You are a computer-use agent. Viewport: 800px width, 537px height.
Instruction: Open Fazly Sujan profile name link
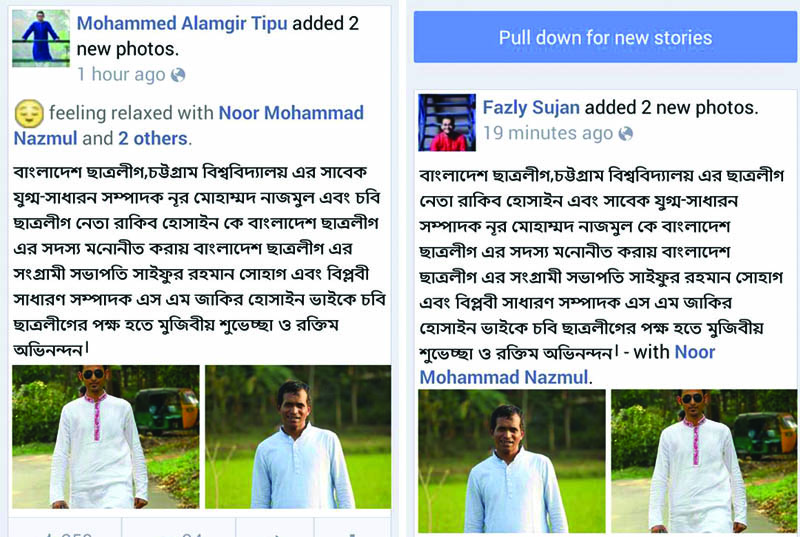(531, 108)
